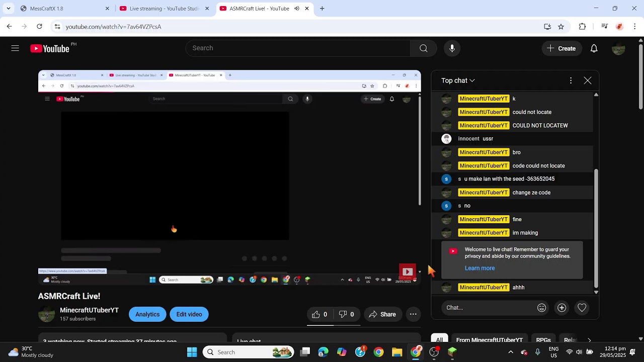
Task: Click the Edit video button
Action: [189, 314]
